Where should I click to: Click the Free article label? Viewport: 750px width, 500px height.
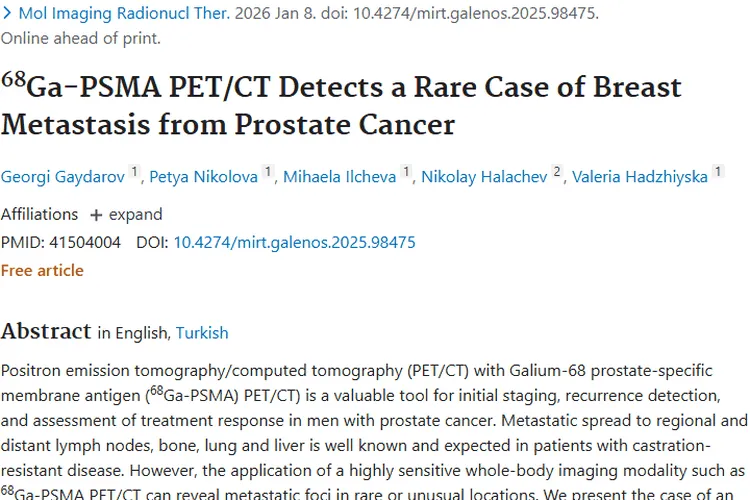pyautogui.click(x=42, y=270)
